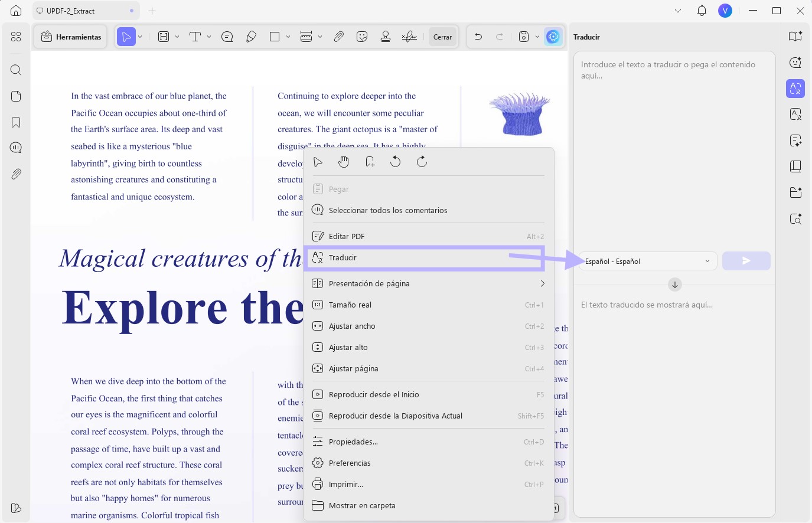The width and height of the screenshot is (812, 523).
Task: Expand the Español - Español language dropdown
Action: pyautogui.click(x=648, y=261)
